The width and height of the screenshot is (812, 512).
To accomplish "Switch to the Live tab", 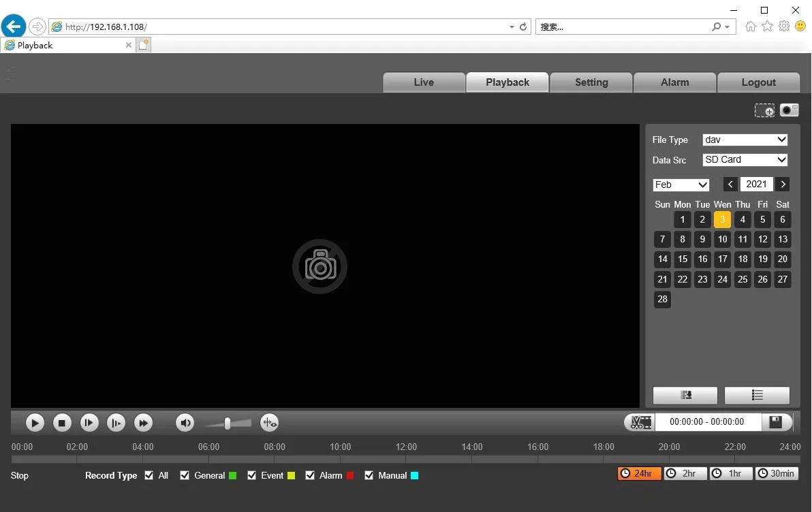I will coord(424,82).
